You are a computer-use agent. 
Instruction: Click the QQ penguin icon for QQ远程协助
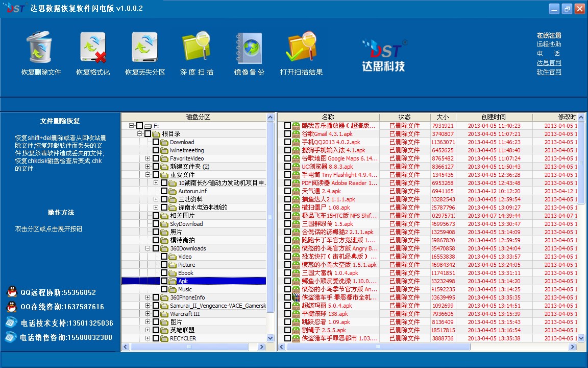coord(12,292)
